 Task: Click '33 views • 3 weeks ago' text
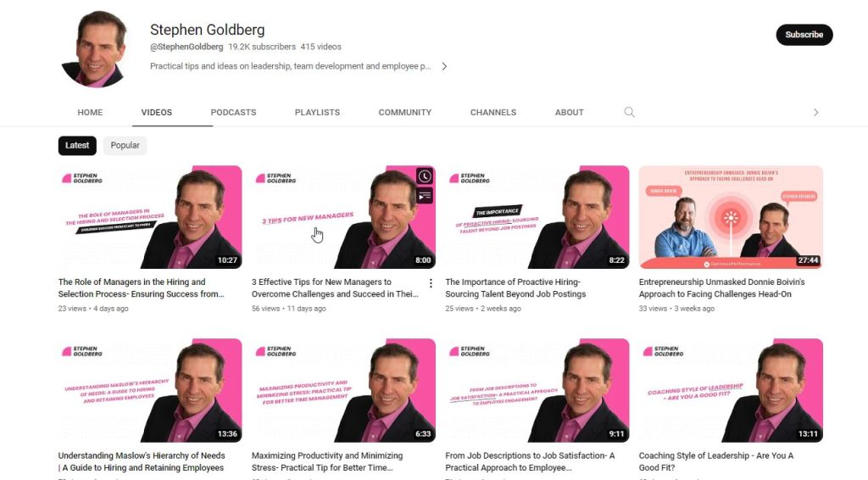[x=676, y=309]
